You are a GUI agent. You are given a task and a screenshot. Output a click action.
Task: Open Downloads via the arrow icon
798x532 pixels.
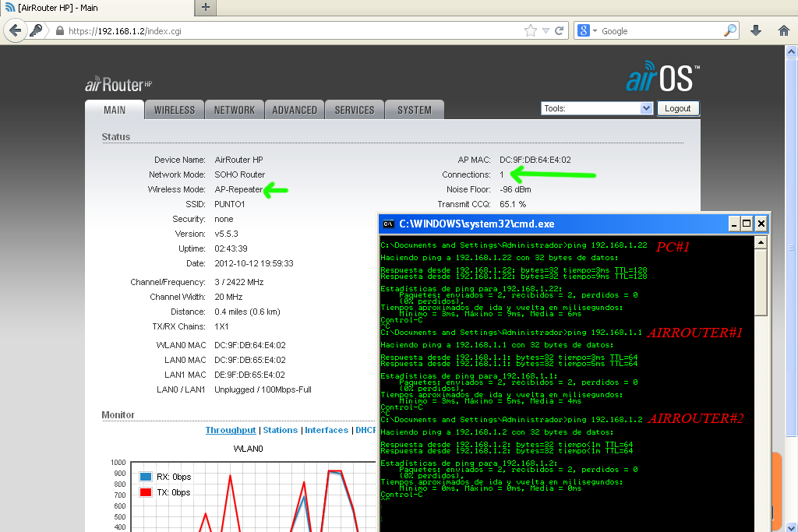(x=755, y=30)
